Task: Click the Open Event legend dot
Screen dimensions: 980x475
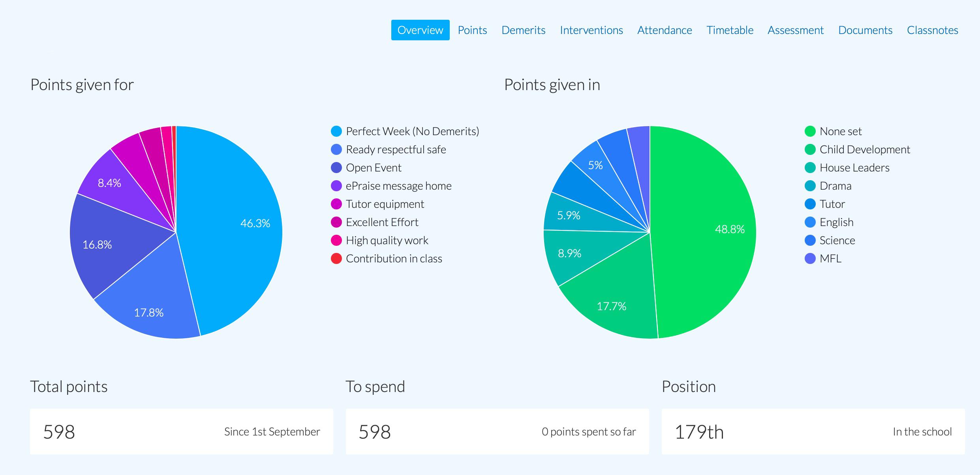Action: coord(336,167)
